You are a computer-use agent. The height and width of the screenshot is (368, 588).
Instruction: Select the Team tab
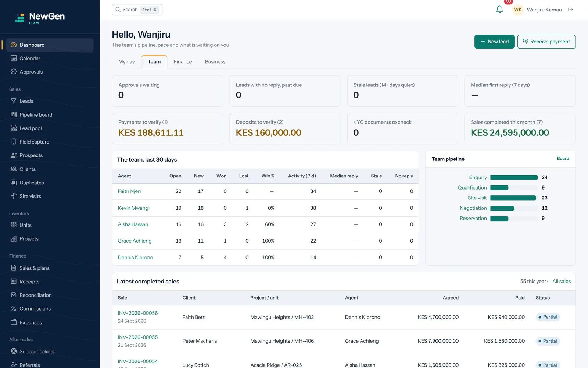point(154,62)
